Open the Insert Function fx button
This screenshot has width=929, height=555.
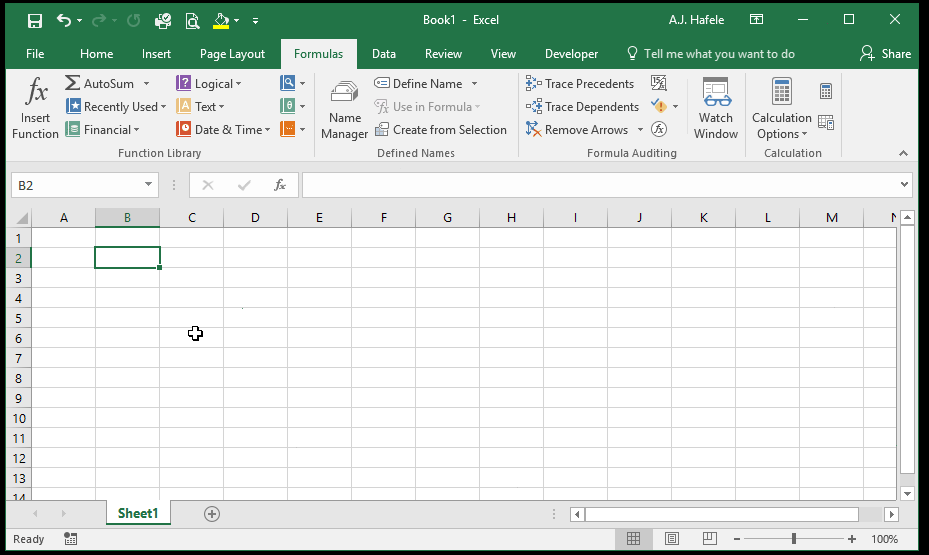point(36,108)
